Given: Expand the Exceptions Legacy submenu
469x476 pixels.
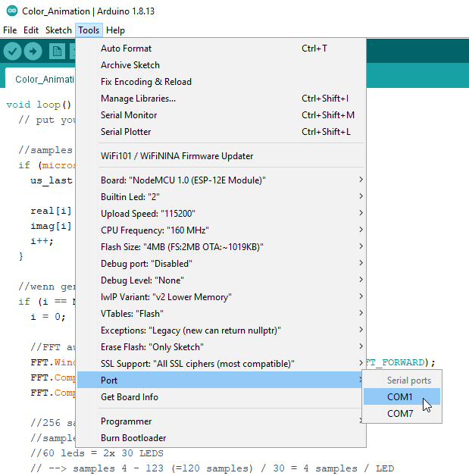Looking at the screenshot, I should point(220,330).
